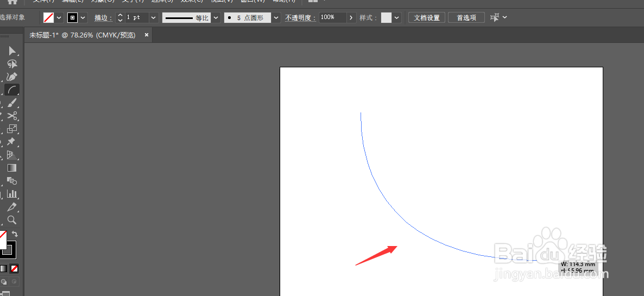Select the Paintbrush tool
Viewport: 644px width, 296px height.
pyautogui.click(x=12, y=103)
